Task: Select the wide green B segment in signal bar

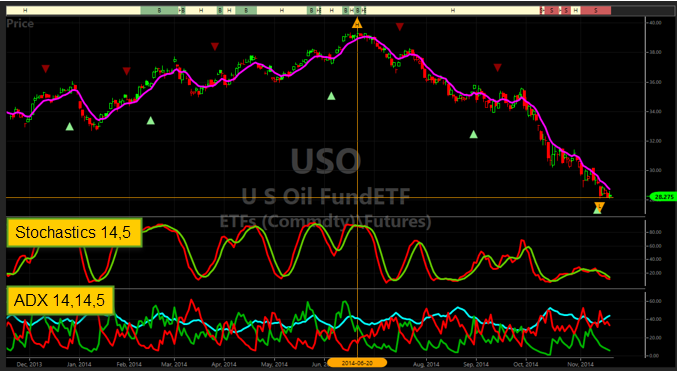Action: click(x=159, y=10)
